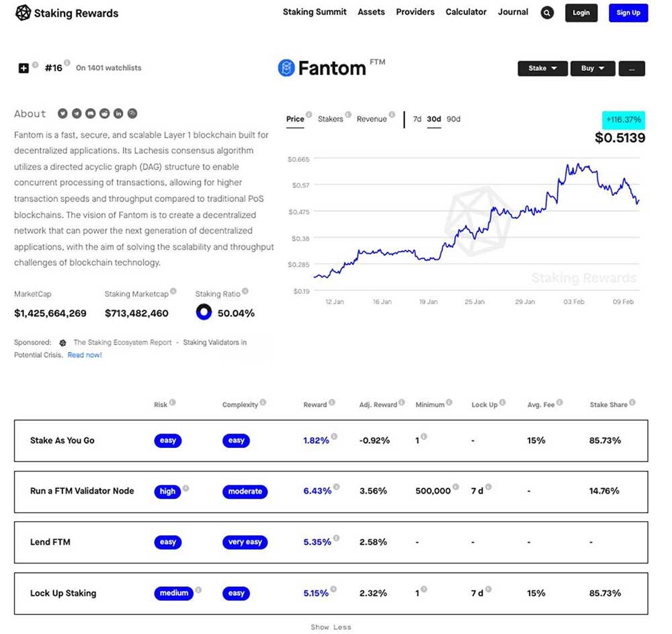The width and height of the screenshot is (672, 634).
Task: Click very easy complexity badge for Lend FTM
Action: tap(245, 542)
